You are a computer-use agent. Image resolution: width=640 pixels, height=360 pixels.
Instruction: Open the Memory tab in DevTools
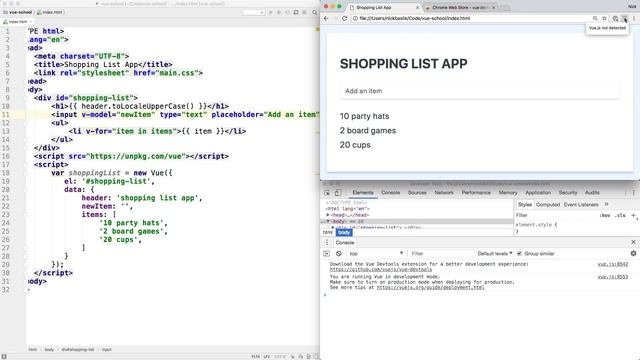pyautogui.click(x=508, y=193)
